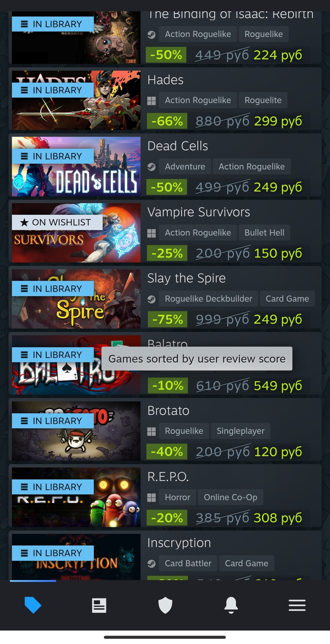The image size is (330, 644).
Task: Click the IN LIBRARY badge on R.E.P.O.
Action: tap(53, 487)
